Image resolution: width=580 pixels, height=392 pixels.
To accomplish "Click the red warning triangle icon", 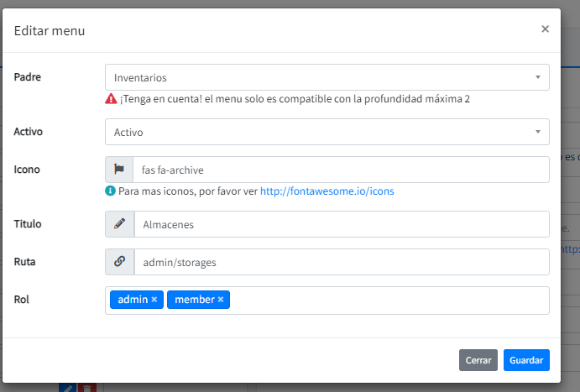I will pos(111,99).
